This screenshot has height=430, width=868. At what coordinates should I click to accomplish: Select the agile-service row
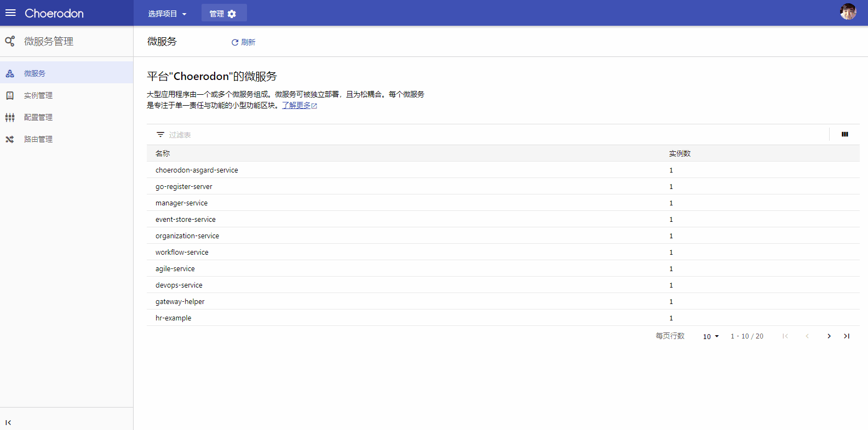(503, 268)
